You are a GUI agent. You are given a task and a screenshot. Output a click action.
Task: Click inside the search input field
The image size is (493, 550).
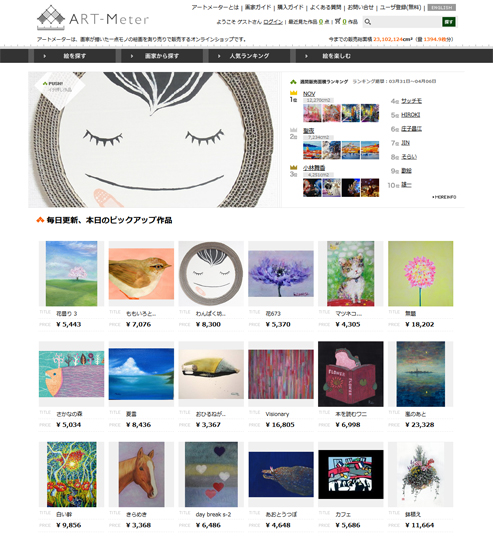(x=406, y=22)
